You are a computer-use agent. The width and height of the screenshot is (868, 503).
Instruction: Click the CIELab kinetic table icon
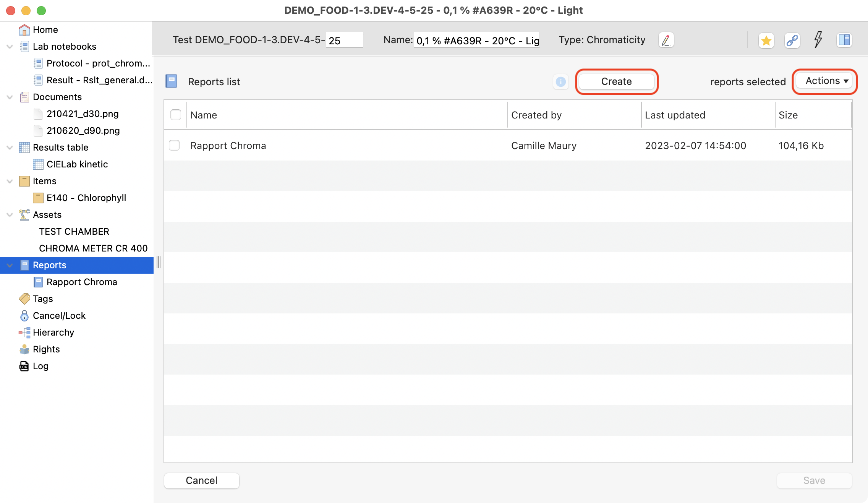click(38, 164)
